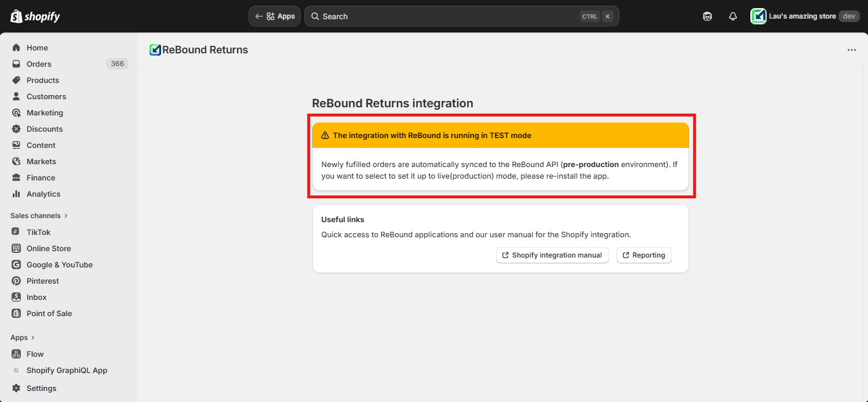Click the Analytics bar chart icon
The image size is (868, 402).
(x=16, y=194)
